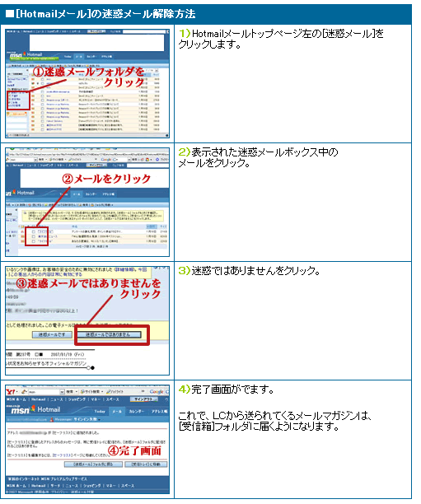The width and height of the screenshot is (421, 504).
Task: Select the Today tab in step 4 screenshot
Action: [100, 412]
